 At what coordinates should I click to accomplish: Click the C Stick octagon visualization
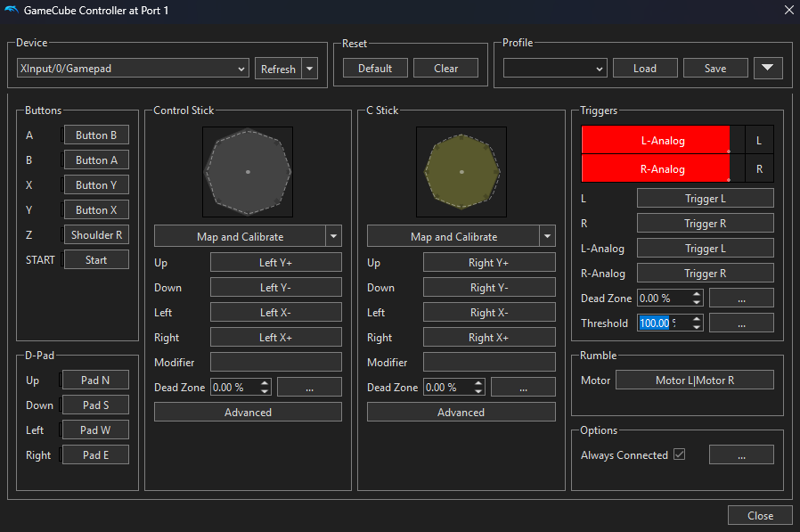[461, 172]
